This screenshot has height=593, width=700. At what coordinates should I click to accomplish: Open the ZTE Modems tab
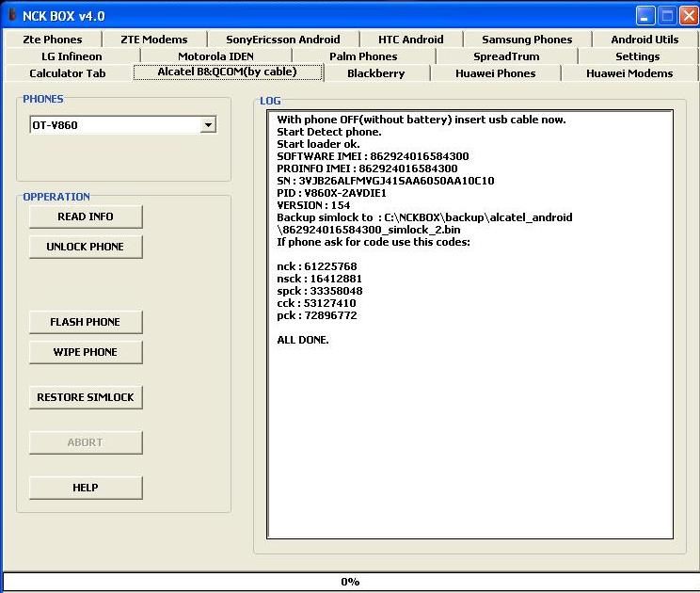[x=154, y=40]
